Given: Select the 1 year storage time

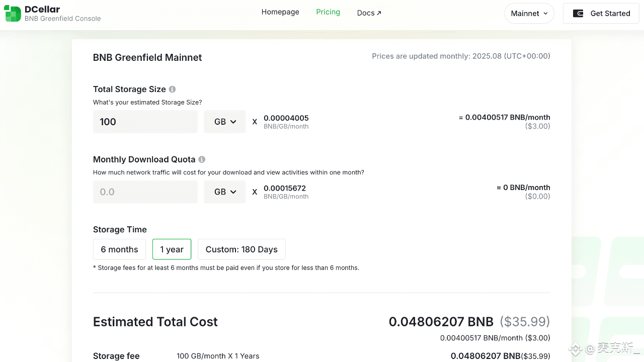Looking at the screenshot, I should [x=172, y=249].
